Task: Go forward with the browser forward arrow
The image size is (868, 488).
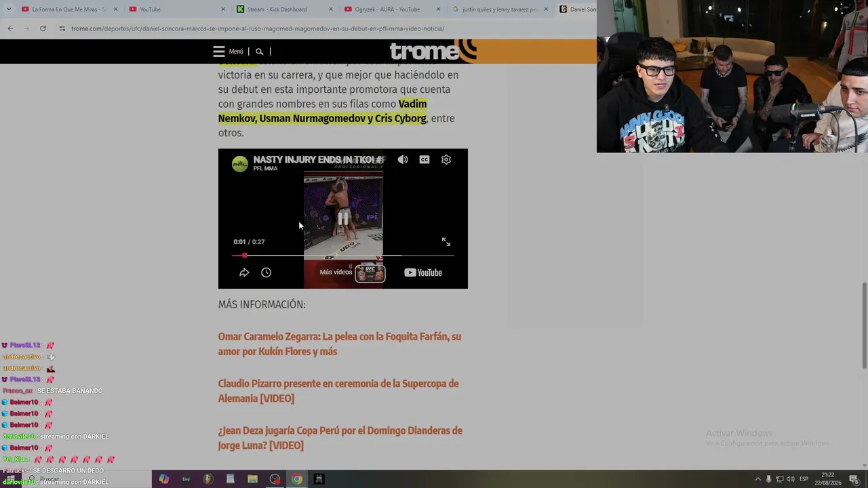Action: [26, 28]
